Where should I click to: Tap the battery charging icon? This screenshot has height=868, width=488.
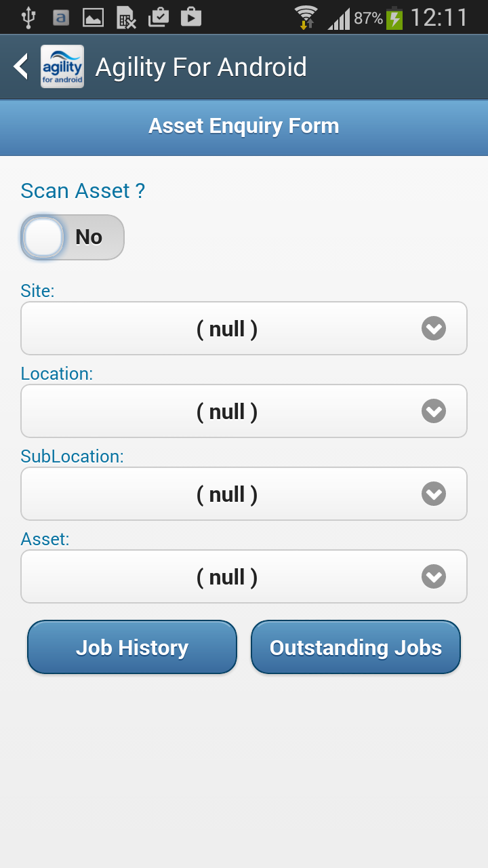point(394,18)
